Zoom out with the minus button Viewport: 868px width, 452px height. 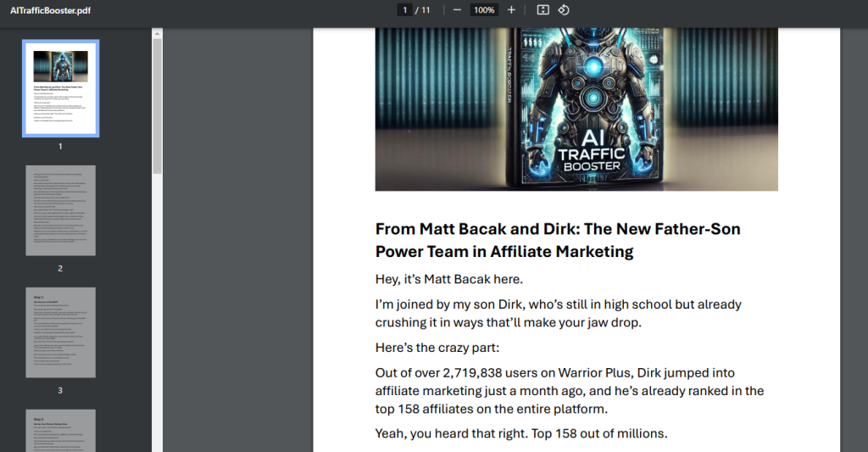click(x=457, y=10)
